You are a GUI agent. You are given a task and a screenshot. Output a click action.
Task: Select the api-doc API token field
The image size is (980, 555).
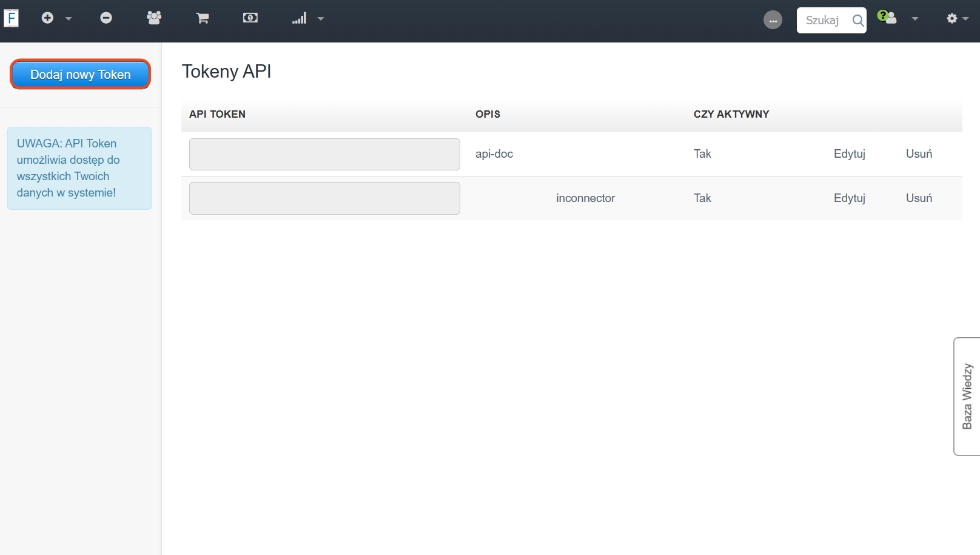(324, 154)
